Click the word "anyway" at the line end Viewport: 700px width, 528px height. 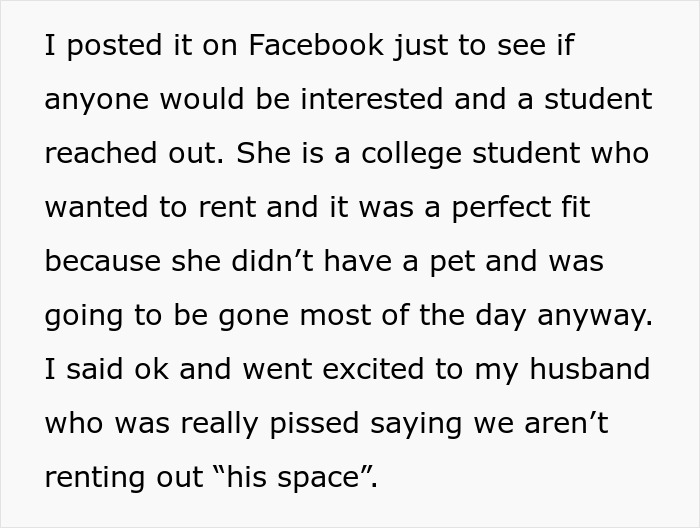pyautogui.click(x=597, y=316)
